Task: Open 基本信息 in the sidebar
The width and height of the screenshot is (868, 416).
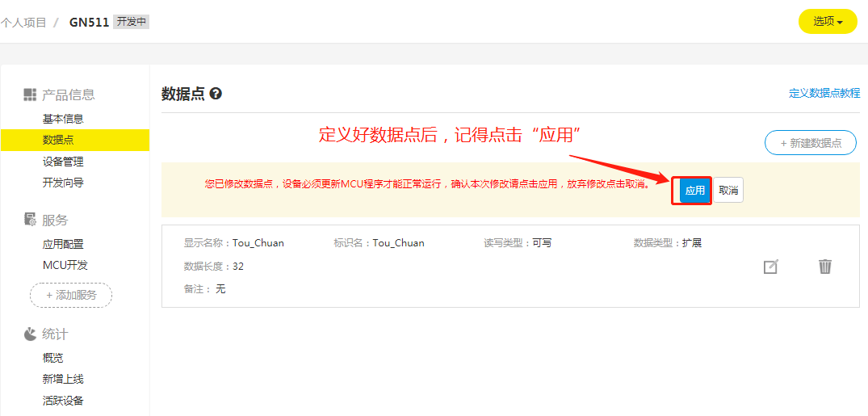Action: click(x=63, y=119)
